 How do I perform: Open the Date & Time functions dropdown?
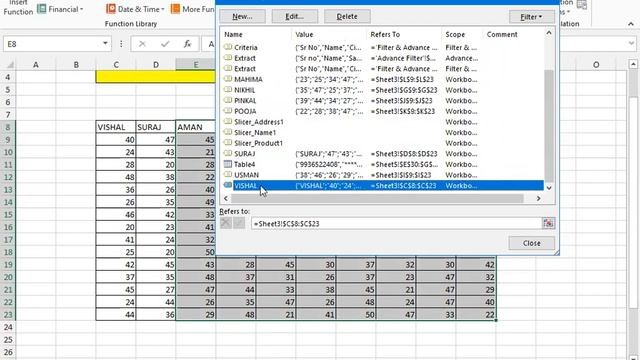135,9
